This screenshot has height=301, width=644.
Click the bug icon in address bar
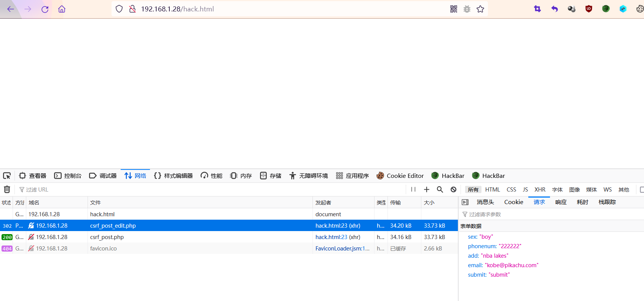point(467,9)
